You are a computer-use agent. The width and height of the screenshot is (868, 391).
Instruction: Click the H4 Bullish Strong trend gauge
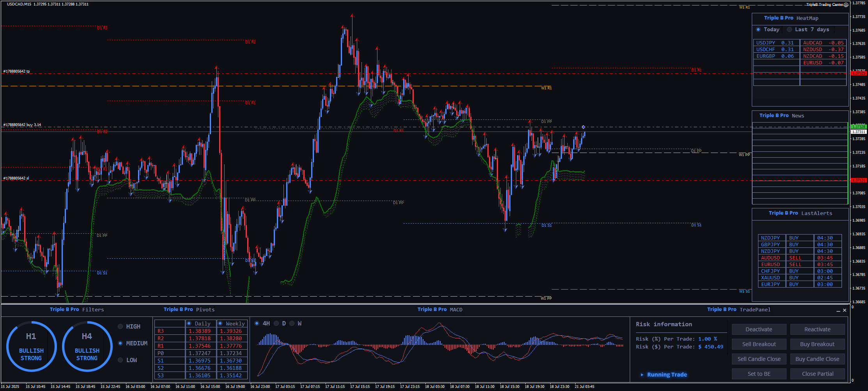point(87,347)
